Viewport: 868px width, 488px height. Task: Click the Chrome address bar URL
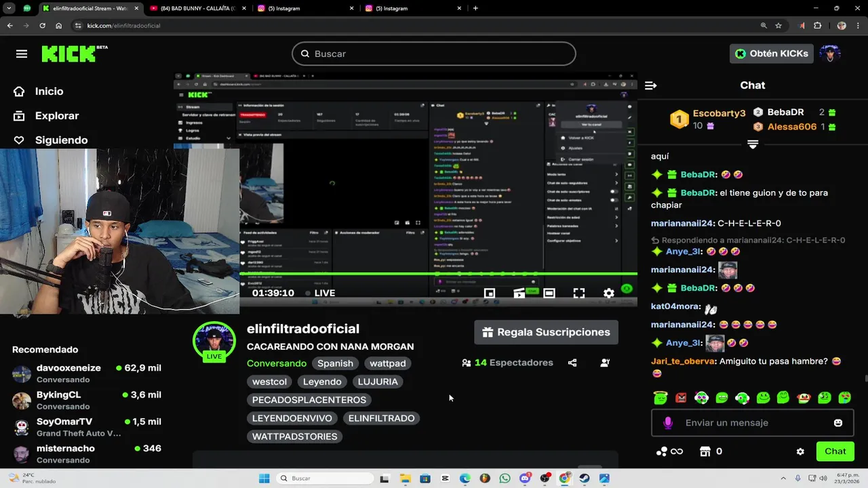pos(123,26)
